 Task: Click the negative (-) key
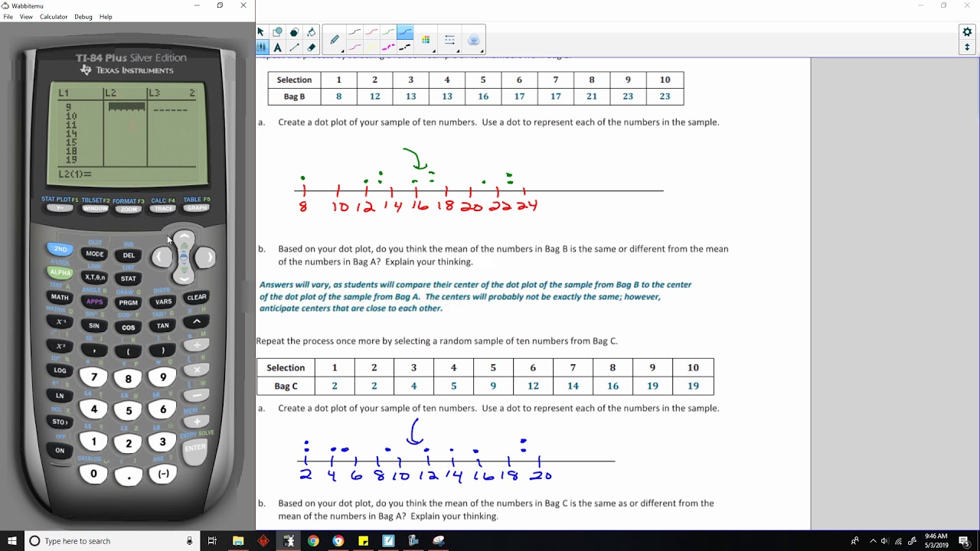click(163, 474)
